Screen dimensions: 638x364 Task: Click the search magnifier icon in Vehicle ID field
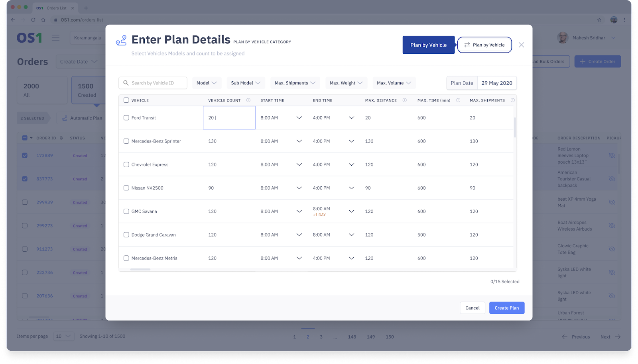tap(126, 83)
